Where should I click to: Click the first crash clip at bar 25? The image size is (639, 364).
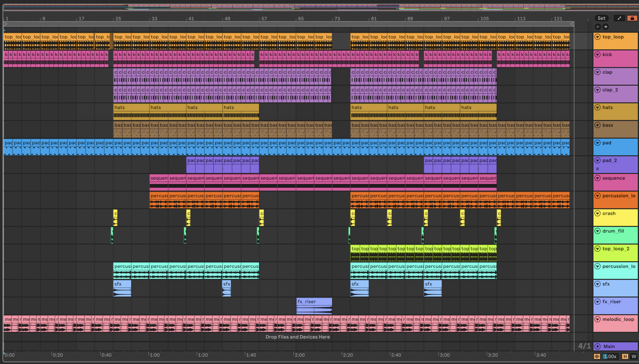[x=115, y=218]
